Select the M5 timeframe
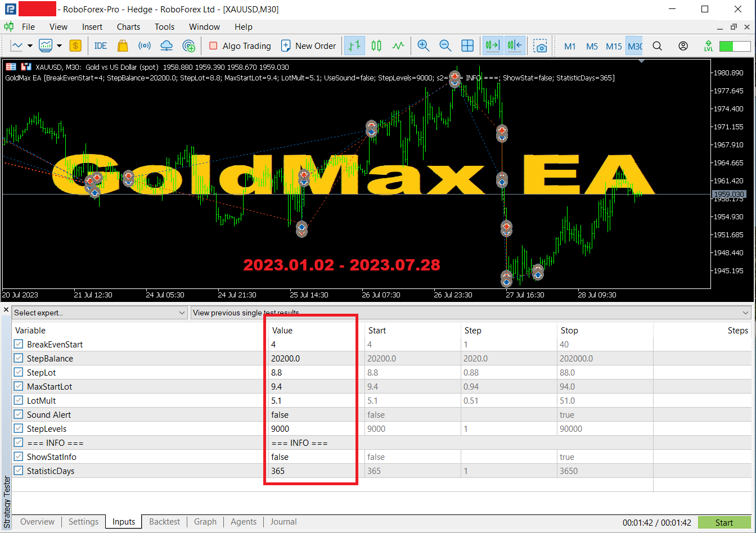 pos(592,46)
